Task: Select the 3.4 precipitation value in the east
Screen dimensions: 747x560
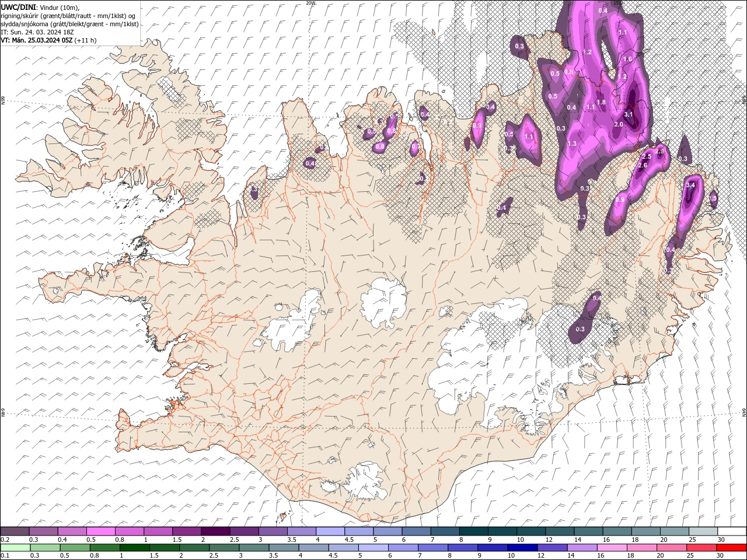Action: (x=690, y=185)
